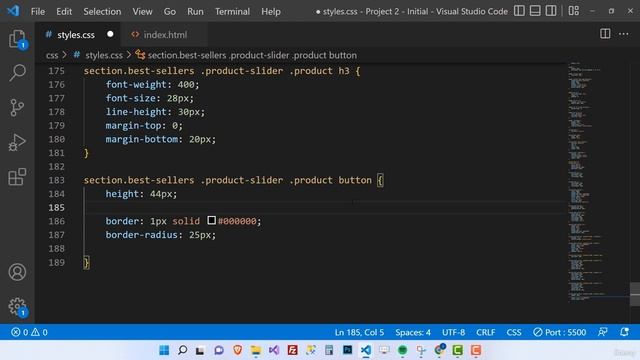The image size is (640, 360).
Task: Switch to the index.html tab
Action: pyautogui.click(x=165, y=35)
